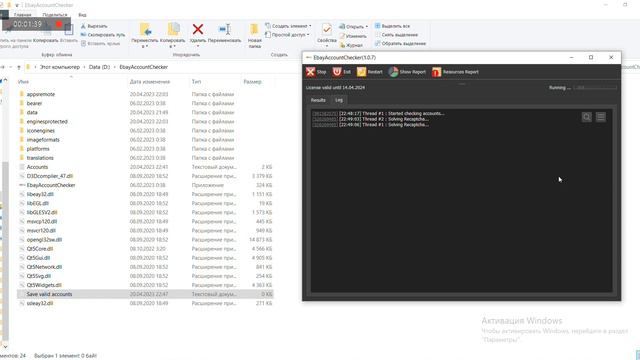Viewport: 640px width, 360px height.
Task: Click the Thread #1 Started checking accounts log line
Action: 378,113
